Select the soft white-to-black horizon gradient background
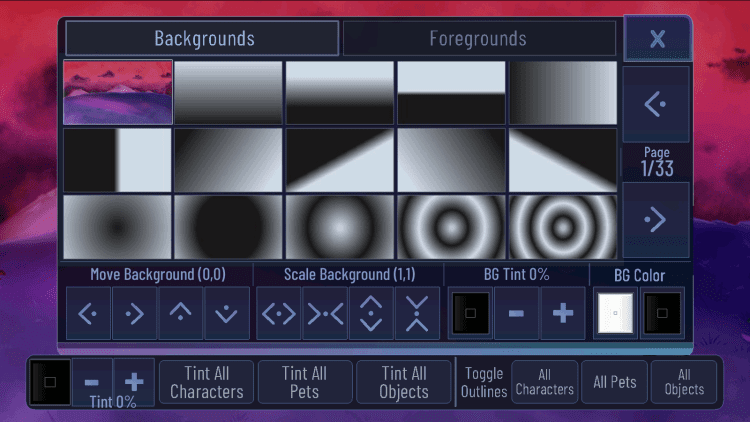 click(x=340, y=92)
